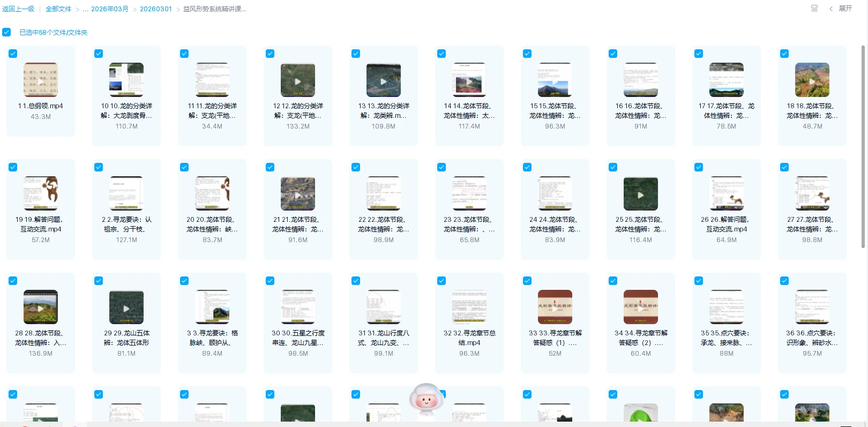Uncheck the 10.龙的分类详解 file checkbox

point(99,54)
